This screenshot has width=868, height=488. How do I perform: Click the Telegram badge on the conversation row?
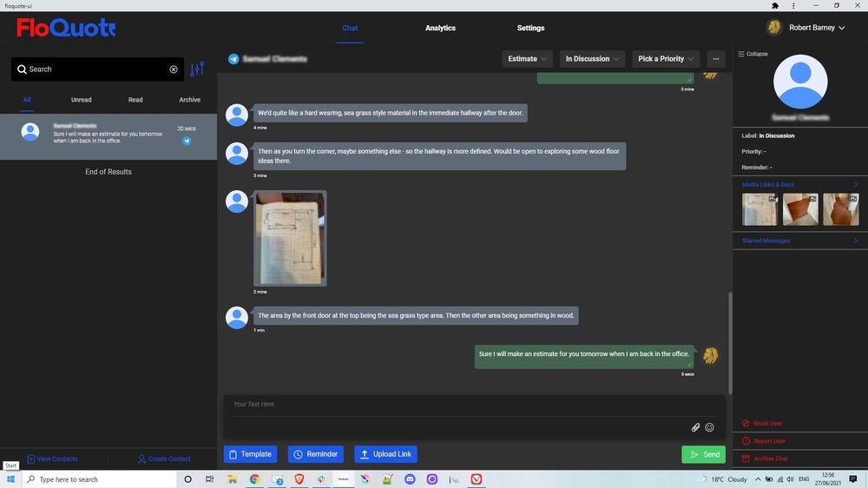tap(187, 141)
